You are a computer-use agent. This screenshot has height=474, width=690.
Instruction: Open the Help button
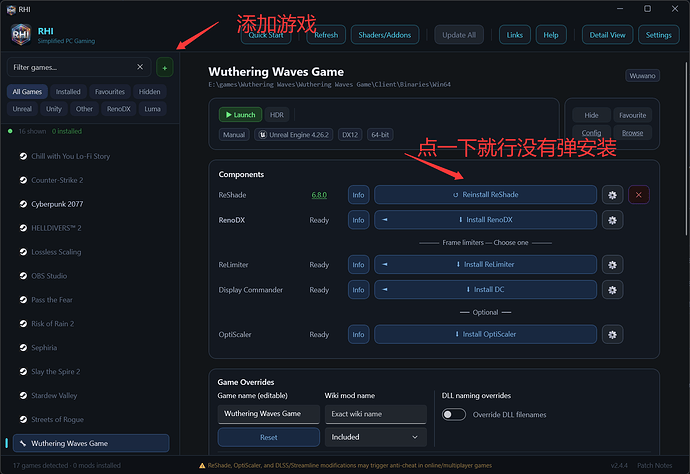point(551,35)
